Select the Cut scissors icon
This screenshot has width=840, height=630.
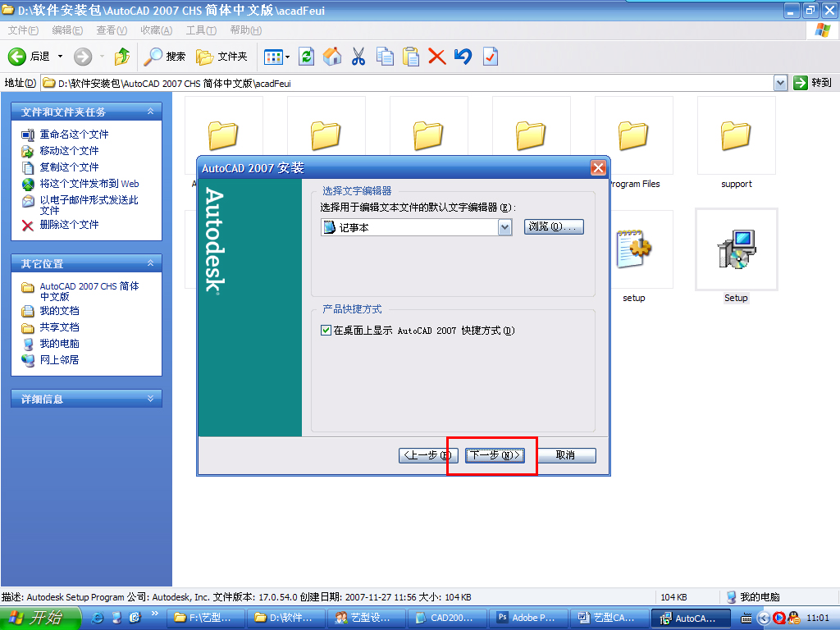[x=358, y=57]
